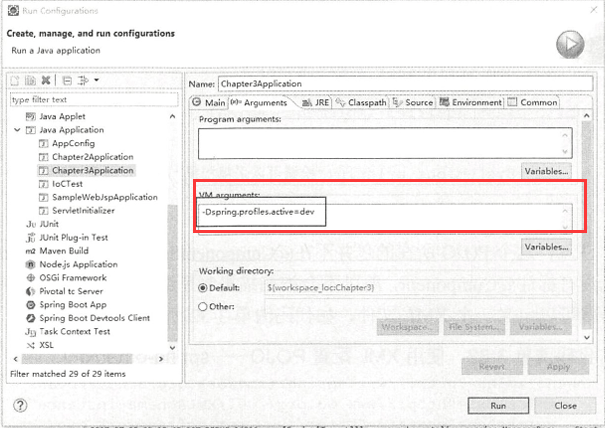This screenshot has width=605, height=428.
Task: Click the duplicate configuration icon
Action: click(31, 80)
